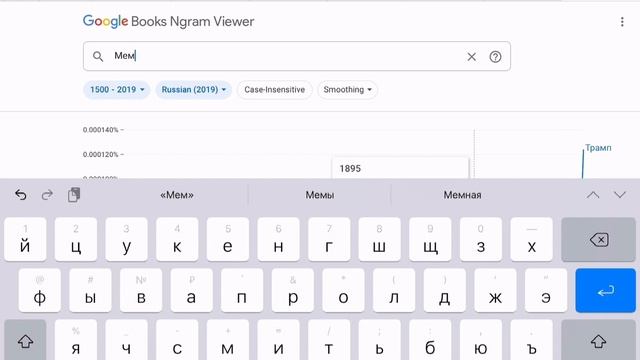Tap the и key
Viewport: 640px width, 360px height.
click(278, 340)
